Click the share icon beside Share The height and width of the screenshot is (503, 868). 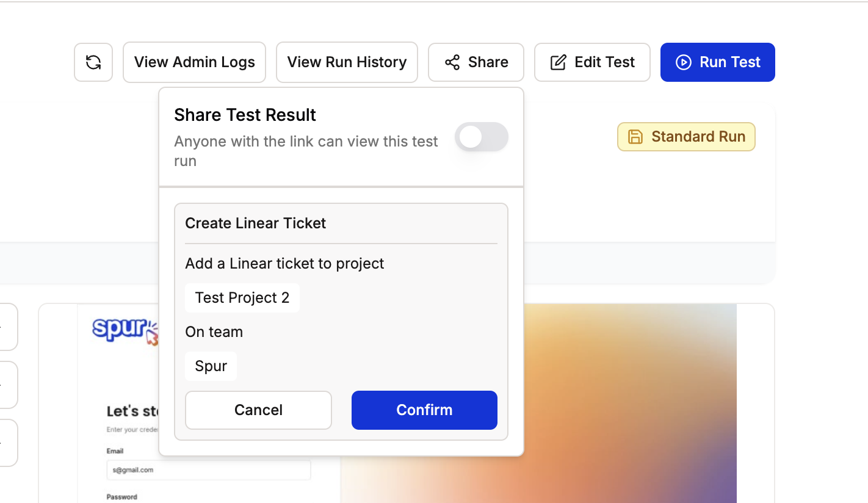[452, 62]
